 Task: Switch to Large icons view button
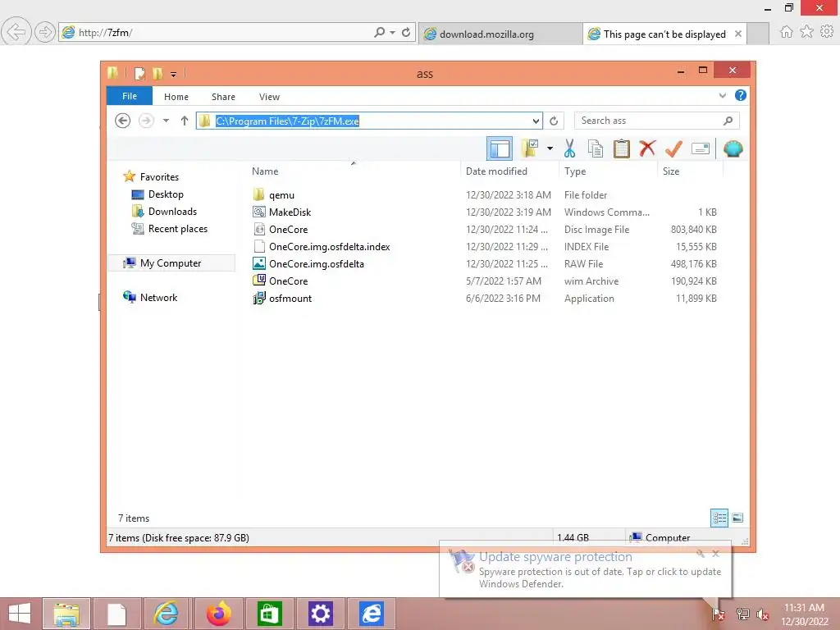[737, 518]
